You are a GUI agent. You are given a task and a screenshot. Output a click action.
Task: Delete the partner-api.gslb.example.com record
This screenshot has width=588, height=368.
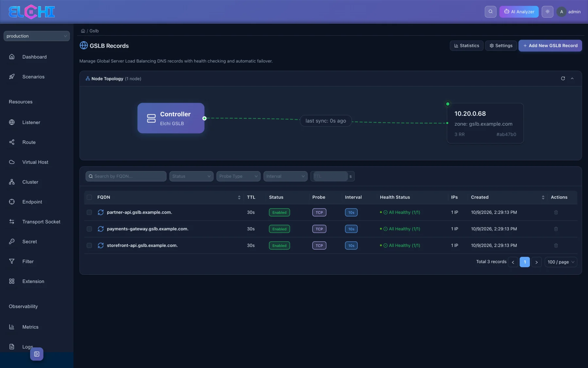click(x=556, y=212)
